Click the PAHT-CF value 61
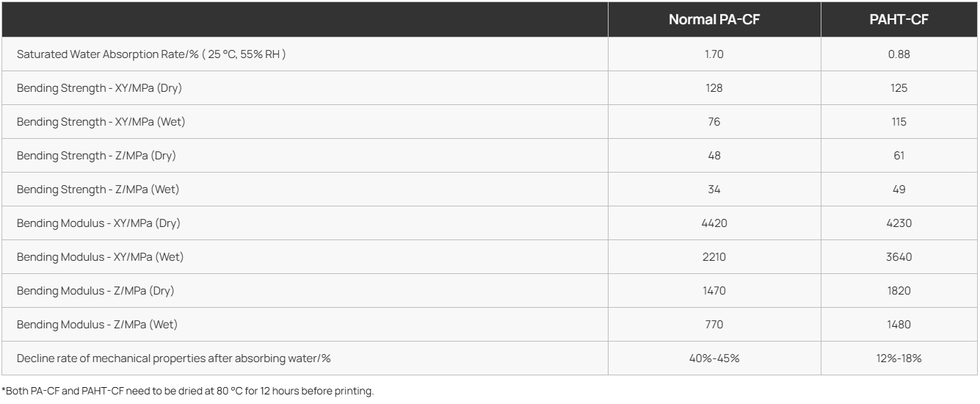Screen dimensions: 980x404 click(899, 156)
